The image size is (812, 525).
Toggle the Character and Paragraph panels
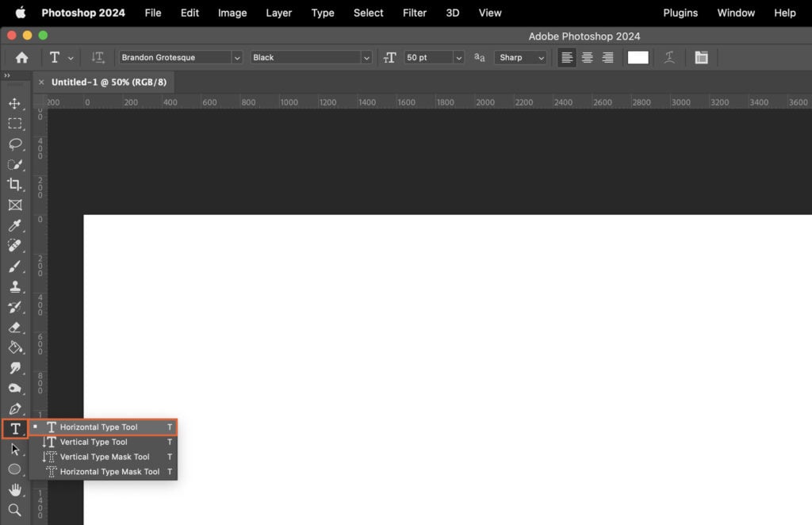point(701,57)
